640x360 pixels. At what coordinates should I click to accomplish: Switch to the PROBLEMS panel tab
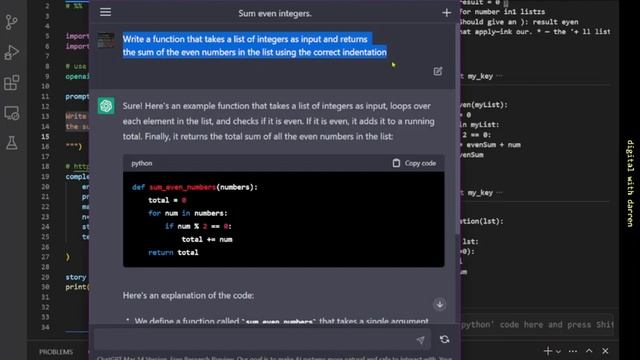[56, 352]
